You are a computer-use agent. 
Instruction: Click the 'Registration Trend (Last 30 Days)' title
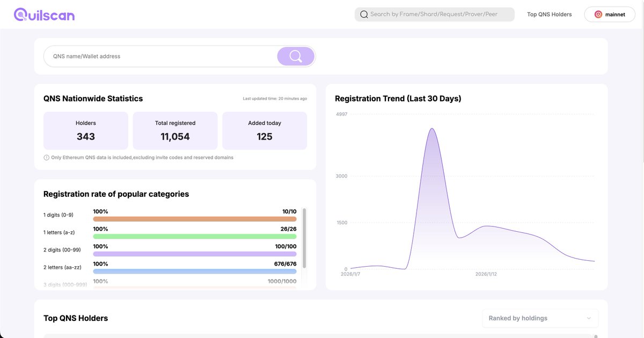coord(398,99)
